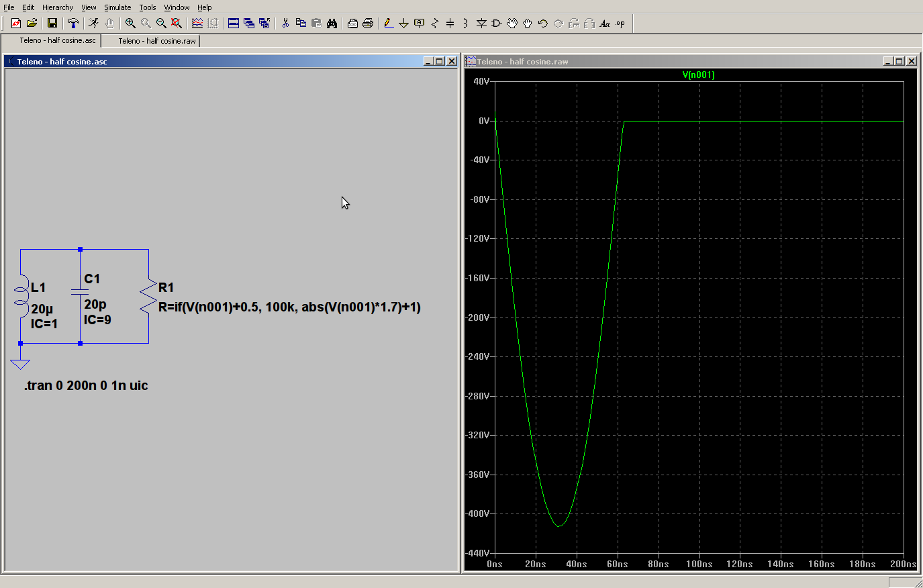Select the Draw Wire pencil tool
The width and height of the screenshot is (923, 588).
[x=388, y=23]
